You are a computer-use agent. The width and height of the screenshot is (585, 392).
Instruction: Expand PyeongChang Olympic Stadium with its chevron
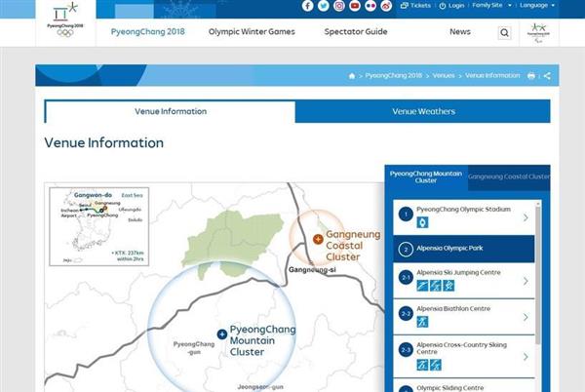pos(526,217)
